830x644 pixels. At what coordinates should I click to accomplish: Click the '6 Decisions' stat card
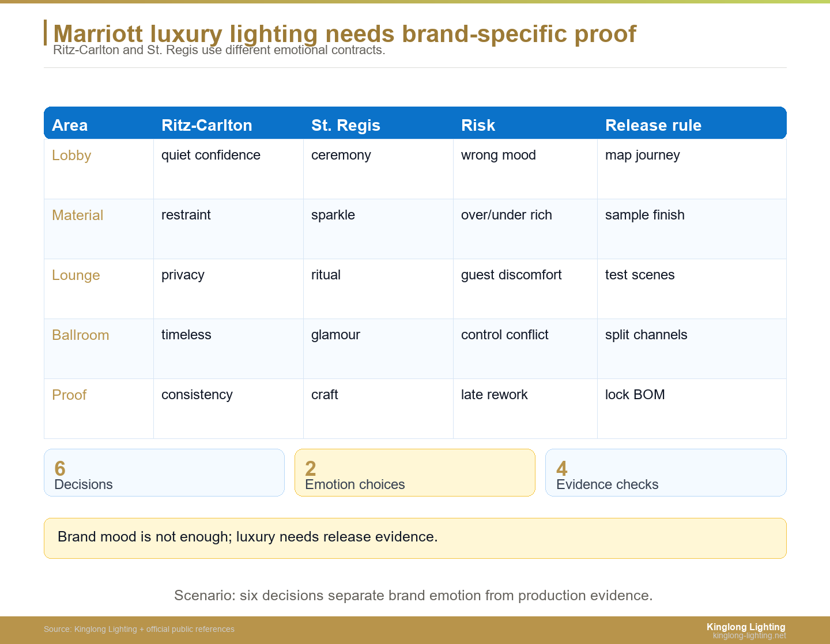[x=164, y=472]
